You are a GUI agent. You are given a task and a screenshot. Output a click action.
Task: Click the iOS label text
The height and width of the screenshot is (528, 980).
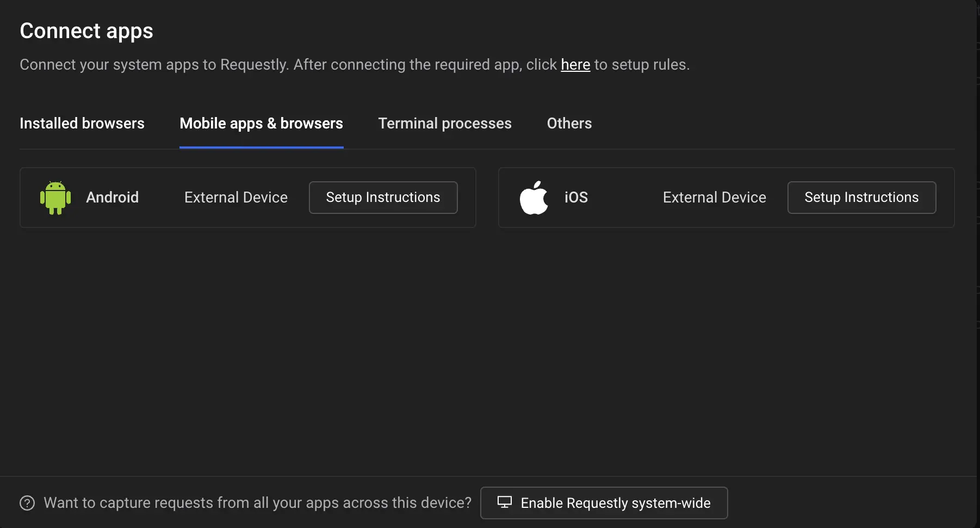[576, 198]
